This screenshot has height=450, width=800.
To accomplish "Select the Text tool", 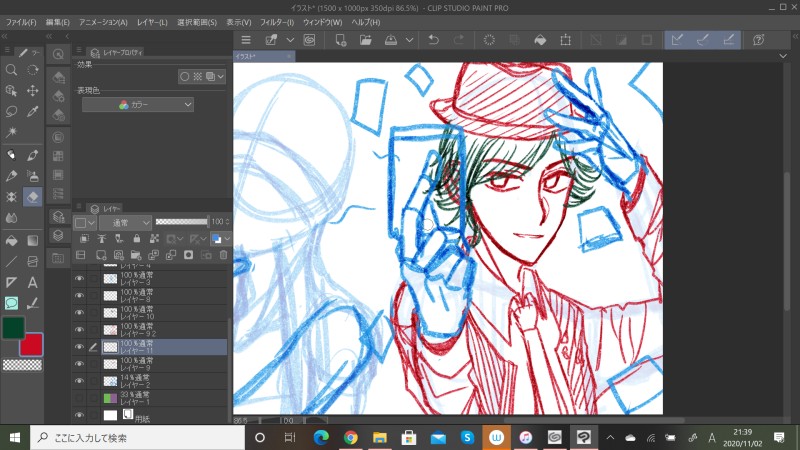I will coord(32,282).
